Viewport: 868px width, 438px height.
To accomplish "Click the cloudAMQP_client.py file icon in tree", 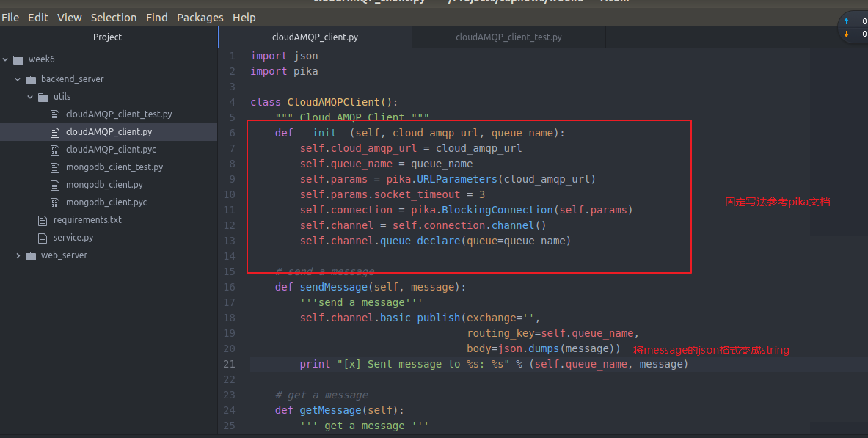I will (x=55, y=132).
